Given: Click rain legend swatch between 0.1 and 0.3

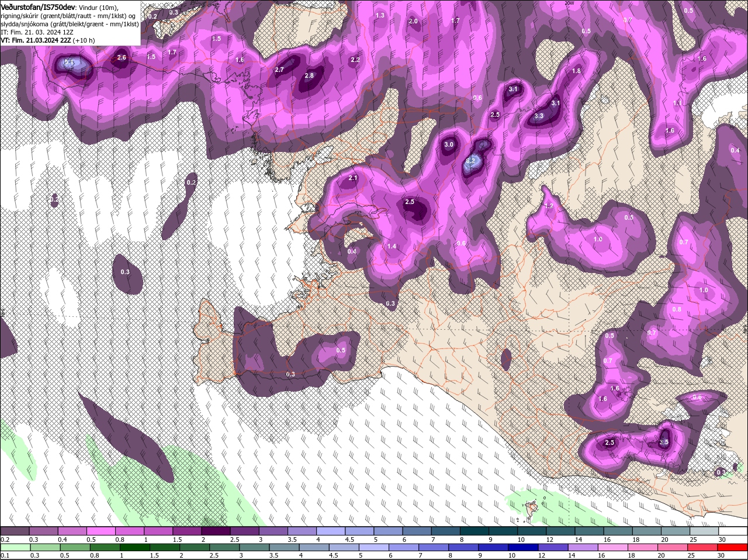Looking at the screenshot, I should tap(16, 547).
